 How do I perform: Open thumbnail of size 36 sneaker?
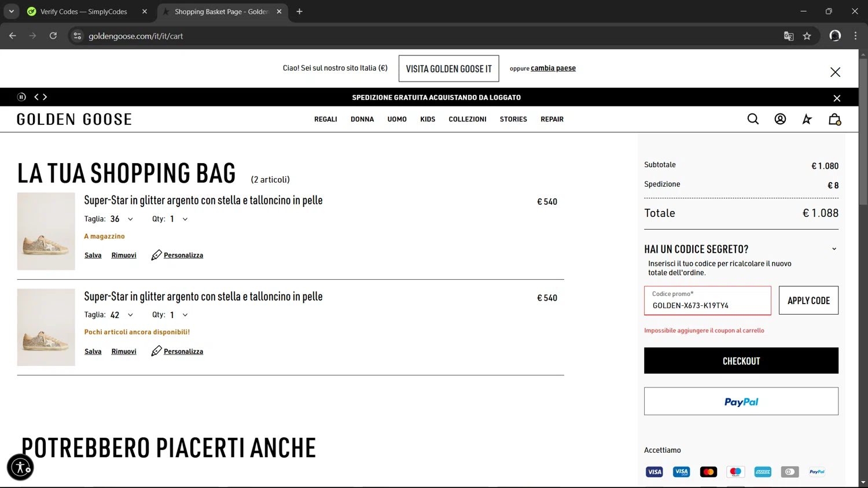point(46,231)
